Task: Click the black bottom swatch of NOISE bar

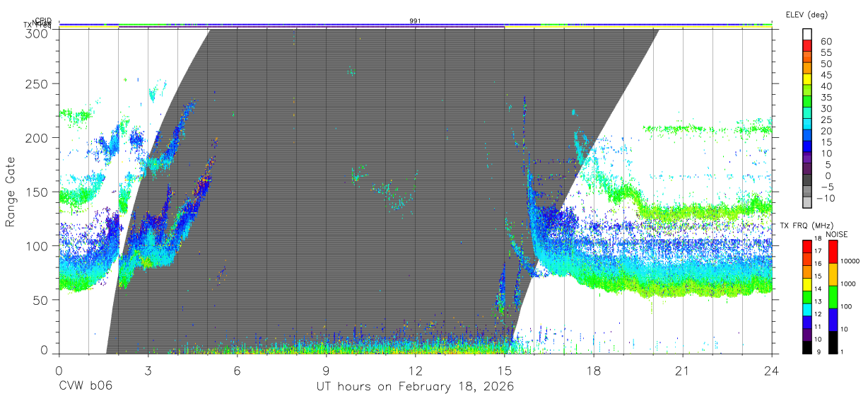Action: (x=833, y=342)
